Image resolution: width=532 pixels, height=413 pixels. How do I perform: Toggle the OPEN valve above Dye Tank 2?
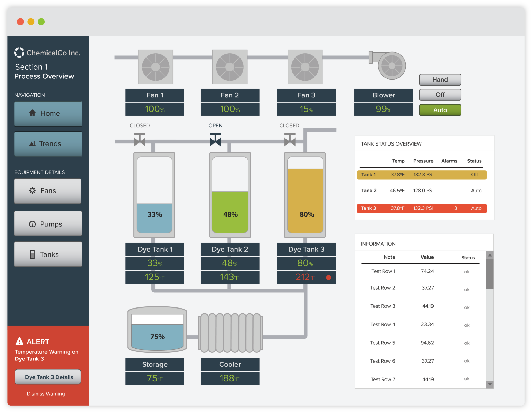pos(215,140)
